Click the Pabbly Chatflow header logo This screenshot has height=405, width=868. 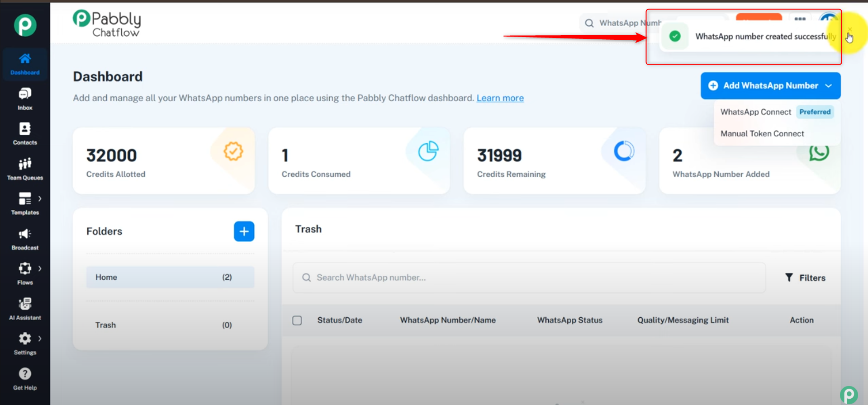107,24
